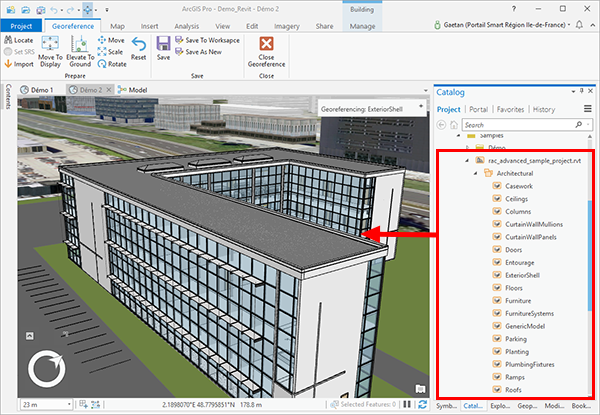Select Elevate To Ground tool
The height and width of the screenshot is (415, 600).
[x=80, y=52]
